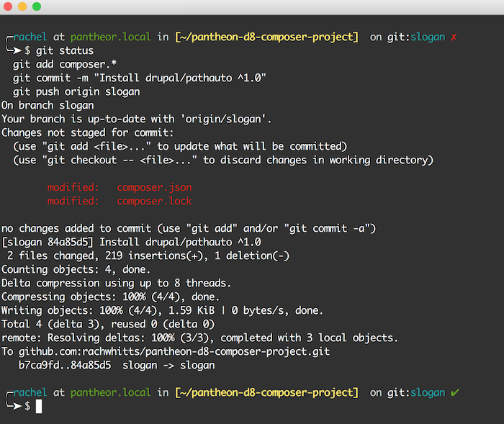This screenshot has width=504, height=424.
Task: Click the red close window button
Action: 8,6
